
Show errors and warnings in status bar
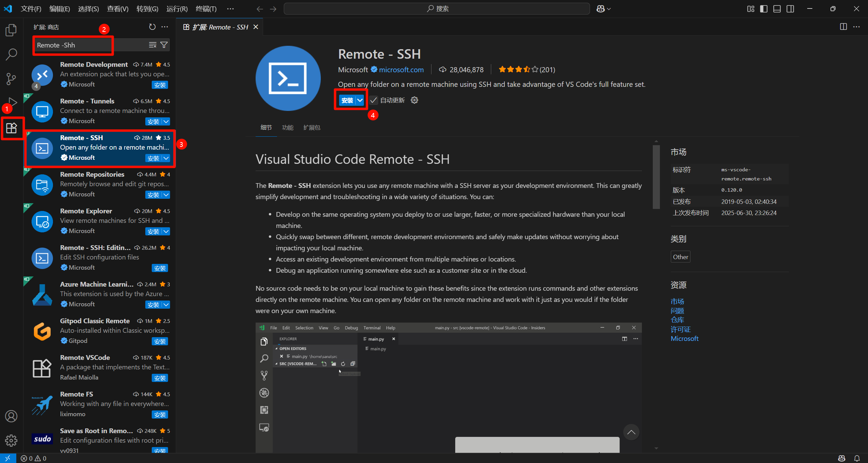tap(34, 458)
